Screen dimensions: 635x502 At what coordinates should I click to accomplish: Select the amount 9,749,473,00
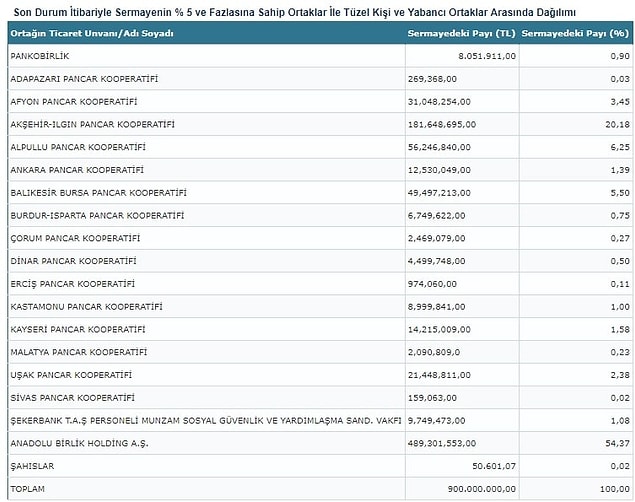pyautogui.click(x=437, y=420)
